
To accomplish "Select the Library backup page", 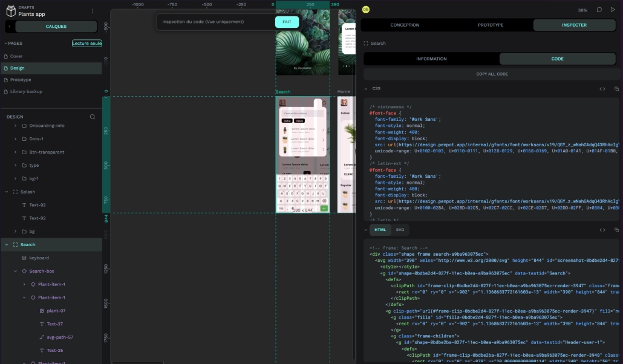I will pyautogui.click(x=26, y=91).
